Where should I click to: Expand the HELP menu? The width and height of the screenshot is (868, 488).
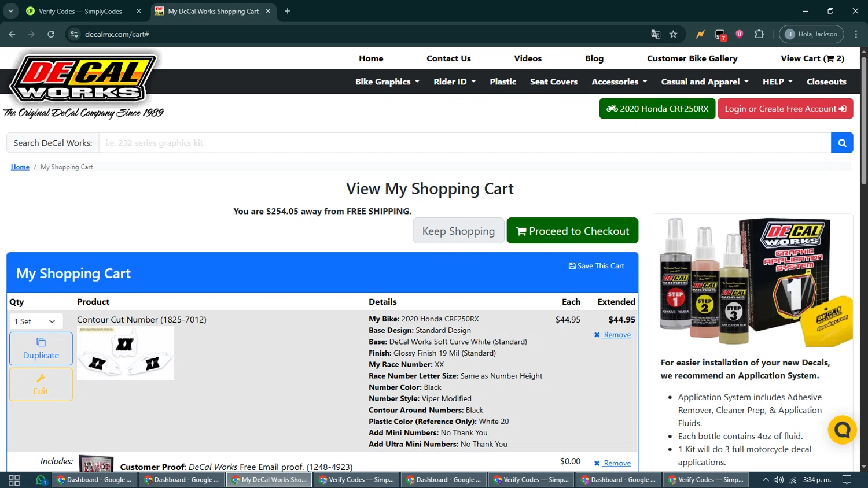pyautogui.click(x=777, y=82)
